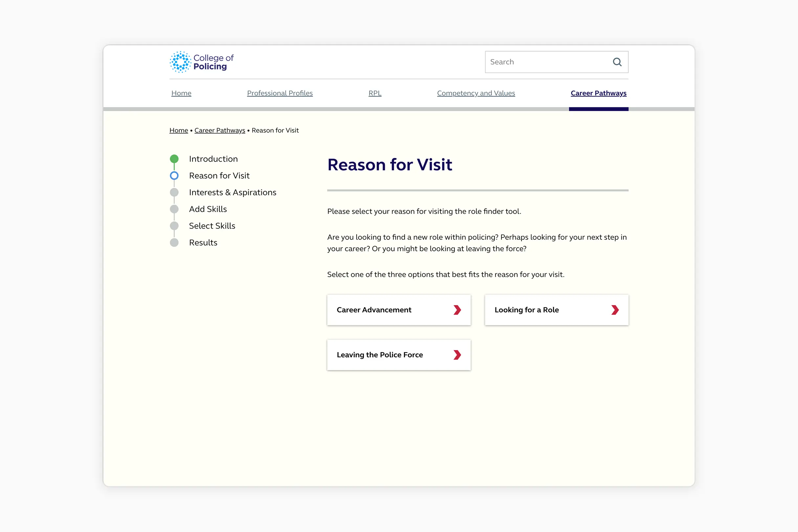
Task: Click inside the Search input field
Action: tap(543, 62)
